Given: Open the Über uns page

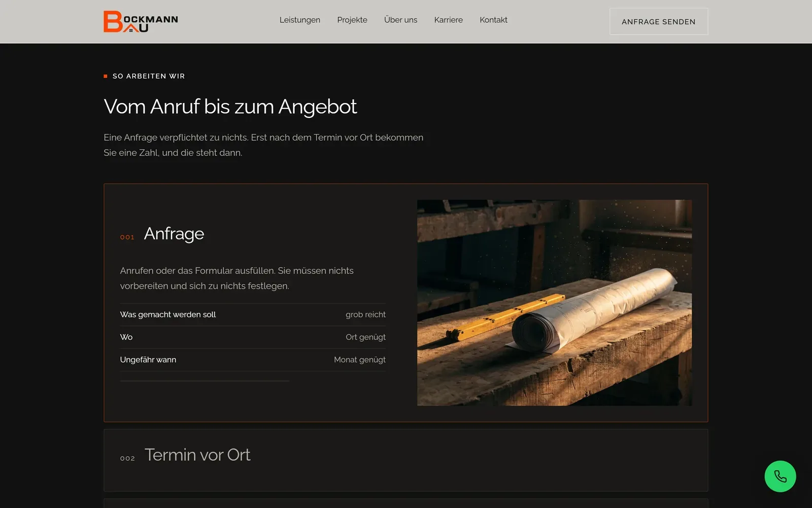Looking at the screenshot, I should (x=400, y=20).
